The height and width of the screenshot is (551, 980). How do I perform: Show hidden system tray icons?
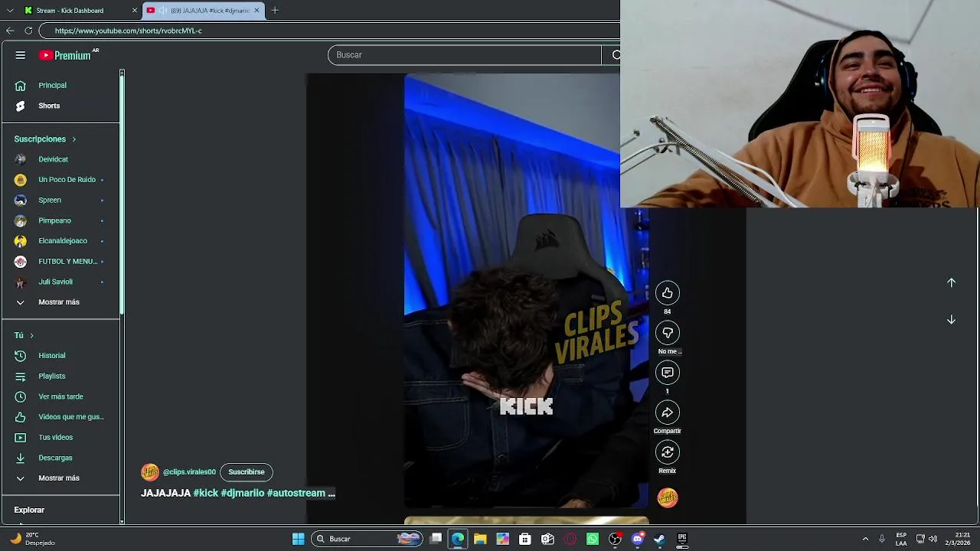click(x=865, y=539)
